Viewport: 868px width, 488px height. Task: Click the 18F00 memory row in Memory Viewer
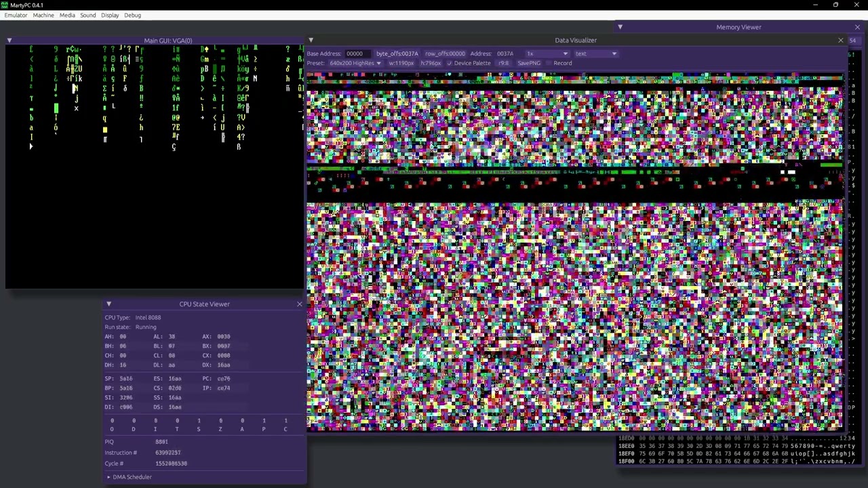736,462
